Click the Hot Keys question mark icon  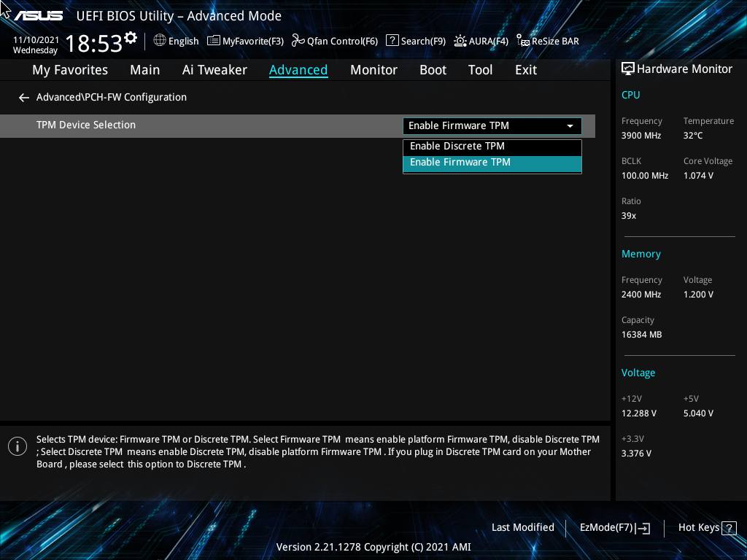point(729,528)
